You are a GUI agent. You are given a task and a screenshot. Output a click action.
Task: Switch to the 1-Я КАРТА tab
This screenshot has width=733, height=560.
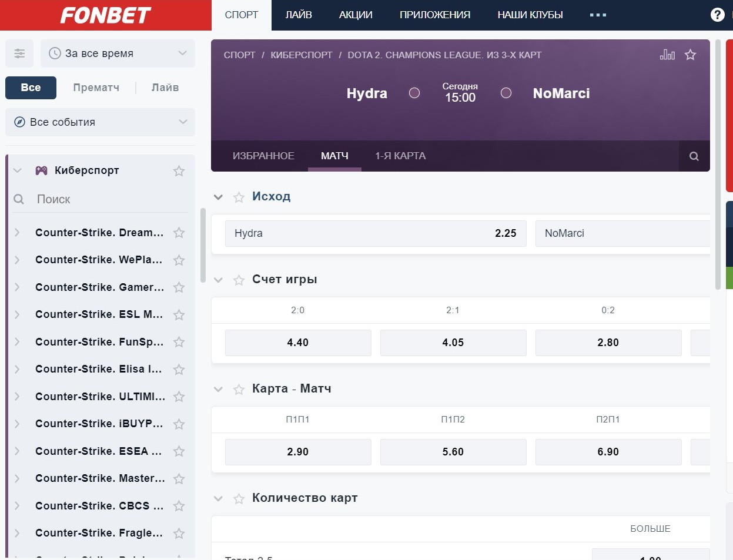400,156
